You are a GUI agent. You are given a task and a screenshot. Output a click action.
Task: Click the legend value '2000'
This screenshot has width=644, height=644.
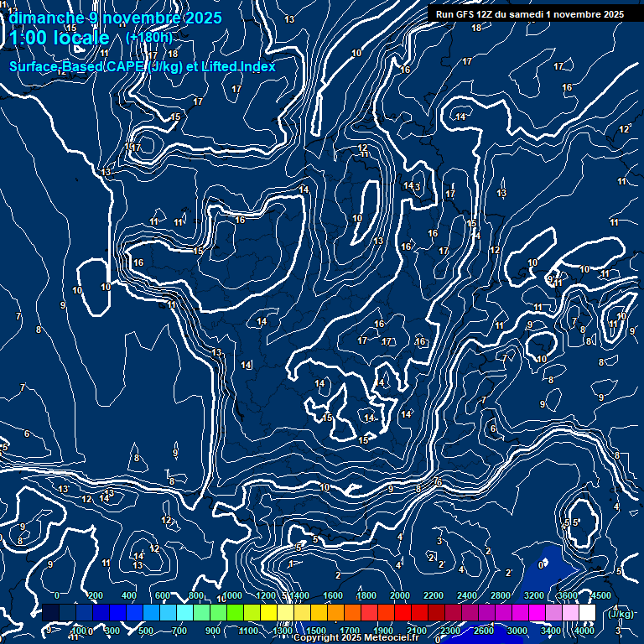400,595
